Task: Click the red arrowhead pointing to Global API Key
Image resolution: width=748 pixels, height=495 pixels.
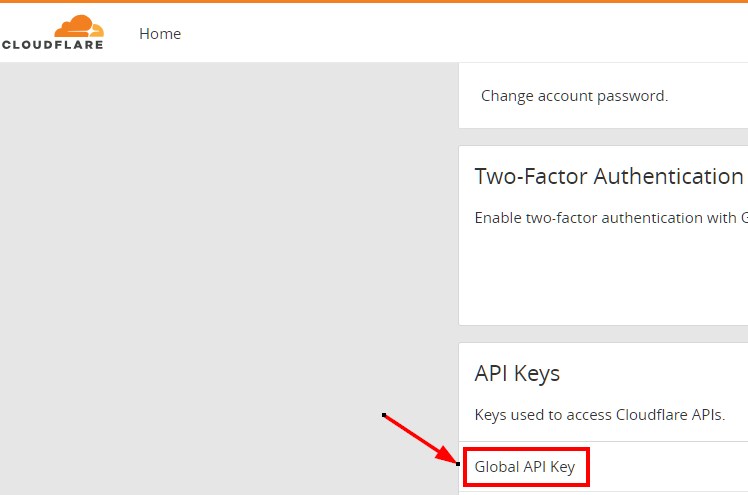Action: pyautogui.click(x=447, y=454)
